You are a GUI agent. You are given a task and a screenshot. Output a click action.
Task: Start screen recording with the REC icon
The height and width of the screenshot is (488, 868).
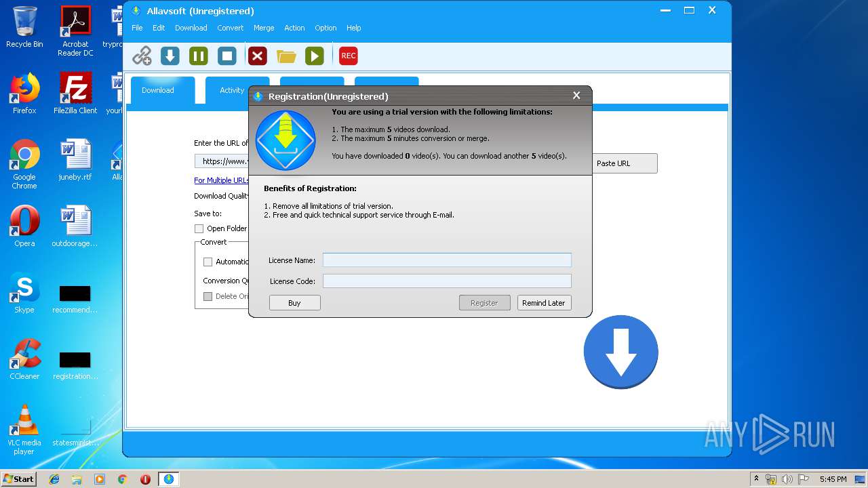pyautogui.click(x=349, y=56)
